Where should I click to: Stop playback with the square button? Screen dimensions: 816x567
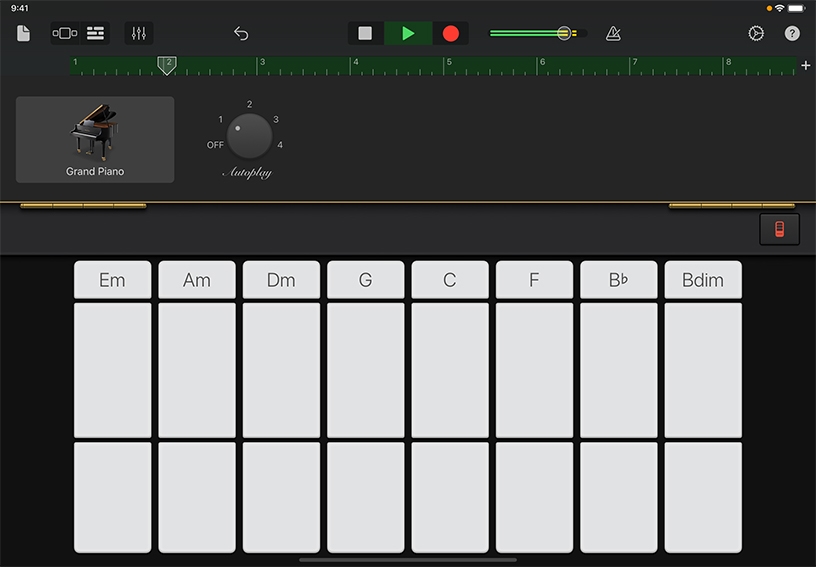(365, 33)
